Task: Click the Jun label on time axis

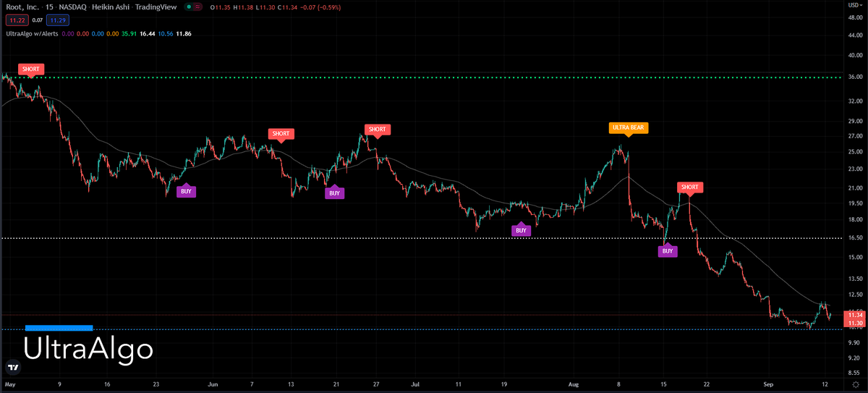Action: pyautogui.click(x=212, y=383)
